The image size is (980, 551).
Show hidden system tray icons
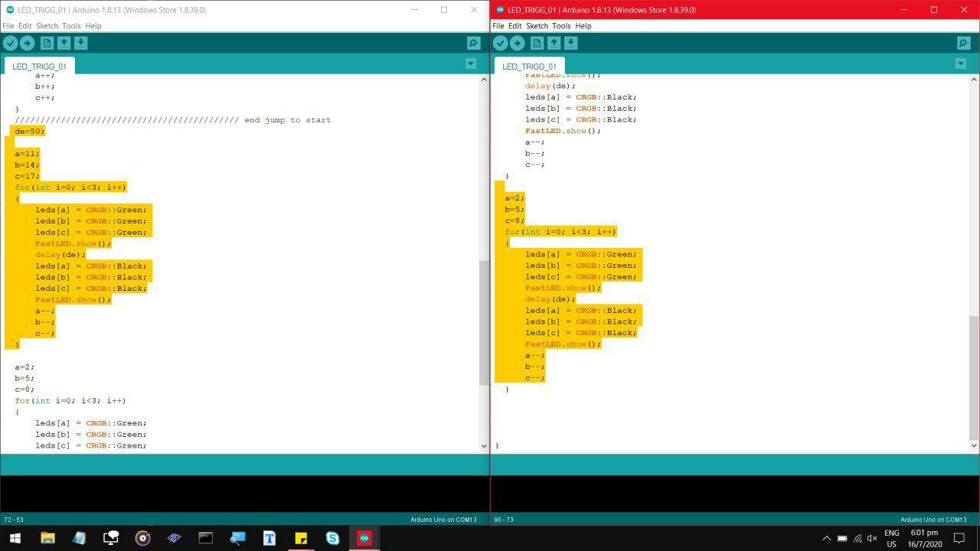click(x=825, y=538)
